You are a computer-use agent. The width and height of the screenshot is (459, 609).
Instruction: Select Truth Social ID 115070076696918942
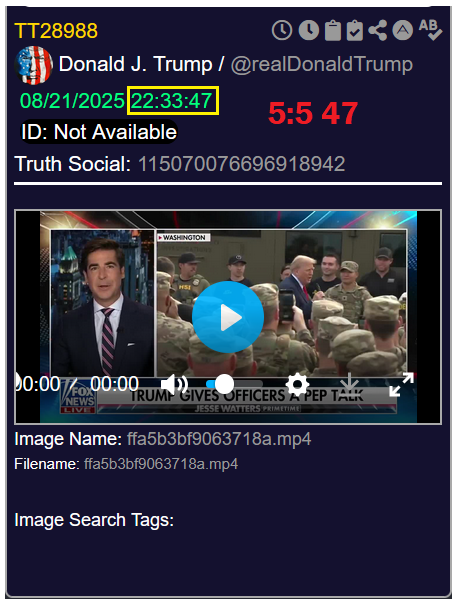pyautogui.click(x=242, y=164)
